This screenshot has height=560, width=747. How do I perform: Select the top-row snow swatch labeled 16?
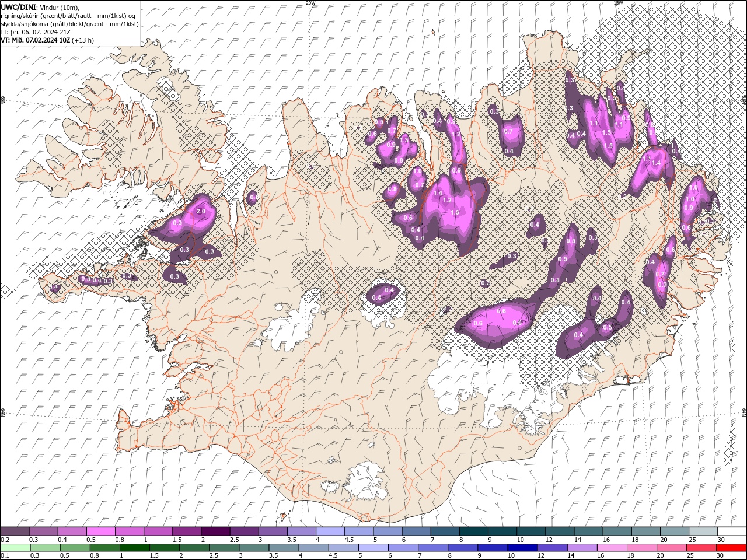click(617, 531)
